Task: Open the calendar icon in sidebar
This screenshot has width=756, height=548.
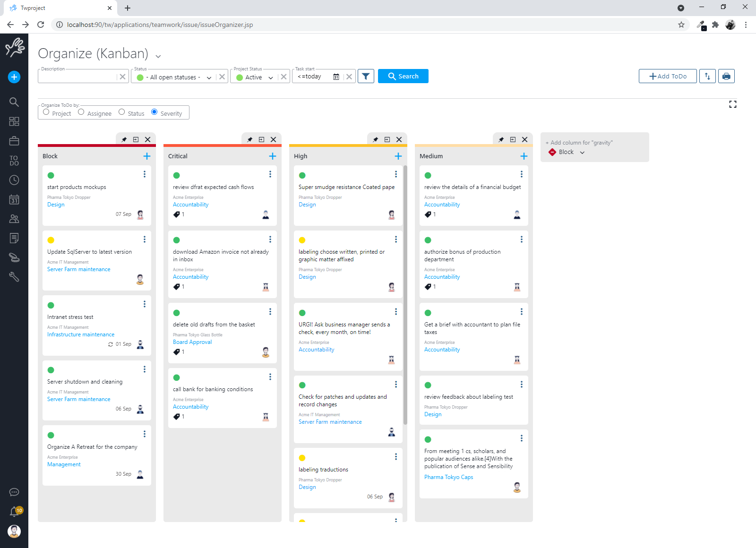Action: click(14, 199)
